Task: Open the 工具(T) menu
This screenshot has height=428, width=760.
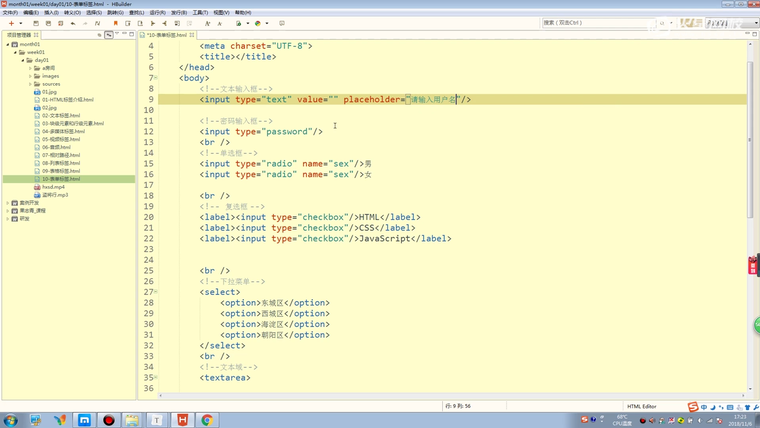Action: pyautogui.click(x=200, y=13)
